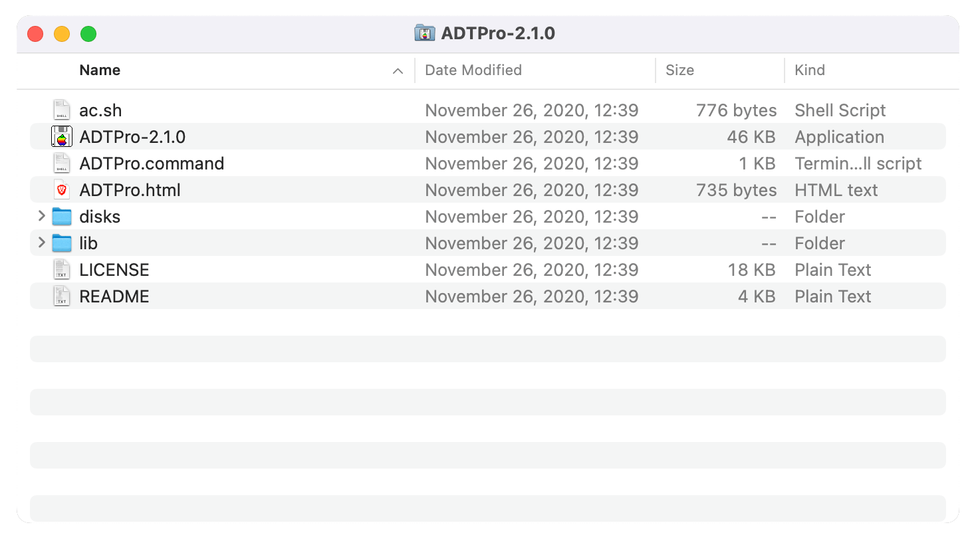Click the folder icon in the window title
This screenshot has width=980, height=551.
pos(424,33)
